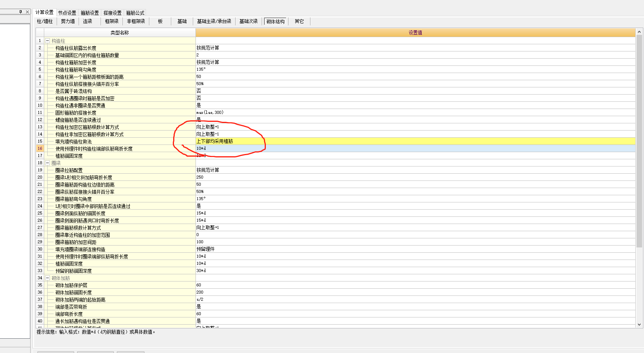This screenshot has height=353, width=644.
Task: Collapse the 砌体加筋 group
Action: [x=48, y=278]
